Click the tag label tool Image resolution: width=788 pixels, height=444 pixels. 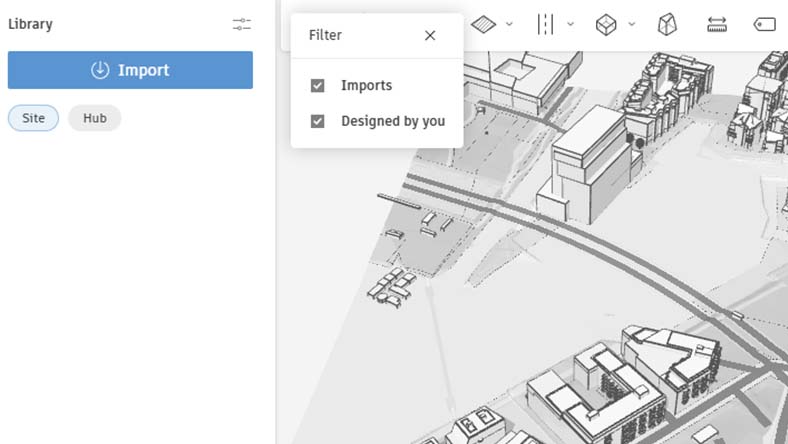[x=765, y=24]
